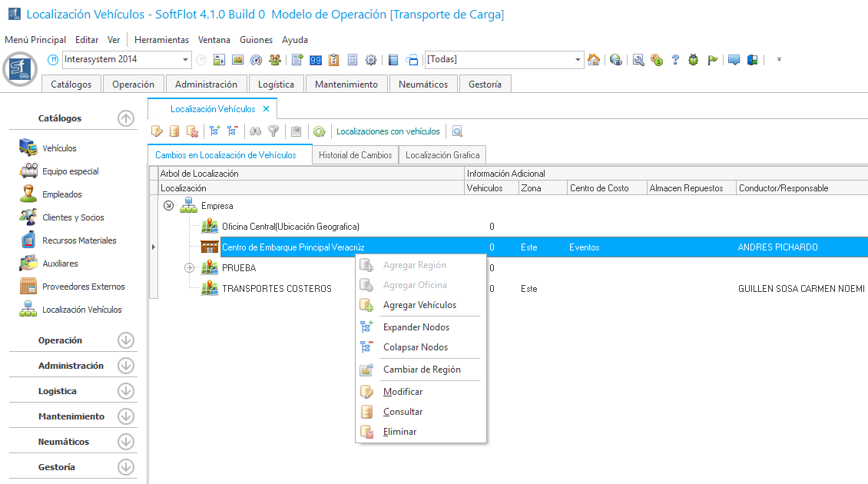Select the TRANSPORTES COSTEROS tree row
868x484 pixels.
click(x=277, y=289)
